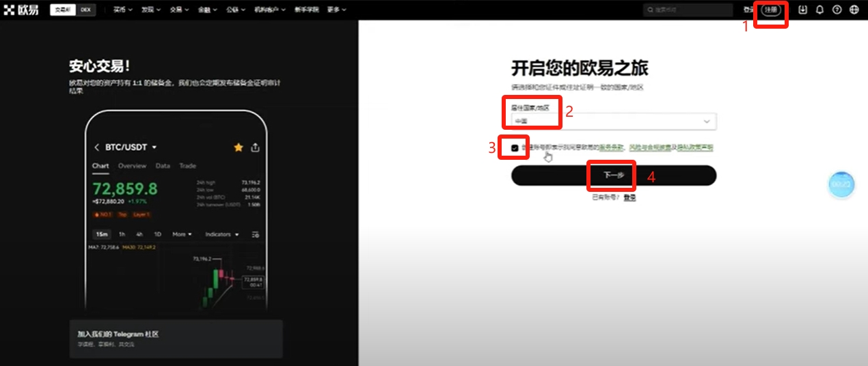
Task: Select the Overview tab
Action: tap(132, 166)
